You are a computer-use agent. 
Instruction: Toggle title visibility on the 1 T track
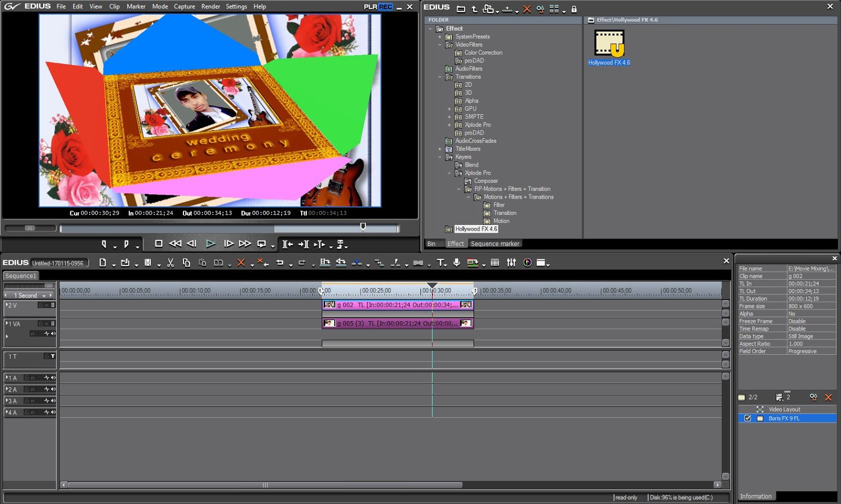pos(53,356)
